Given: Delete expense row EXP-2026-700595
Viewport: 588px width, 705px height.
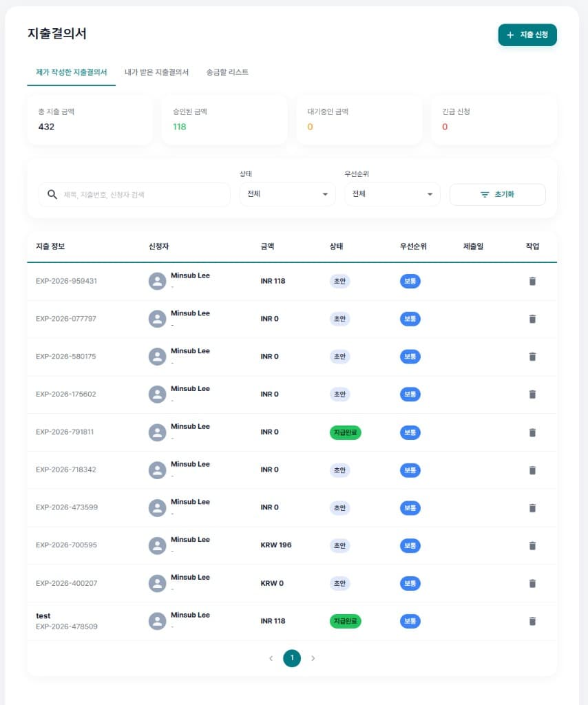Looking at the screenshot, I should pyautogui.click(x=532, y=546).
